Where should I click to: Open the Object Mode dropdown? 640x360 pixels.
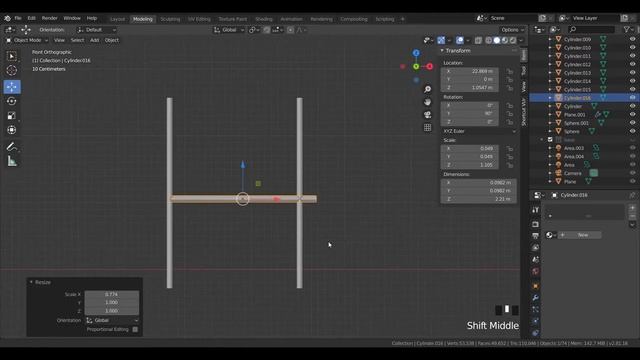27,40
